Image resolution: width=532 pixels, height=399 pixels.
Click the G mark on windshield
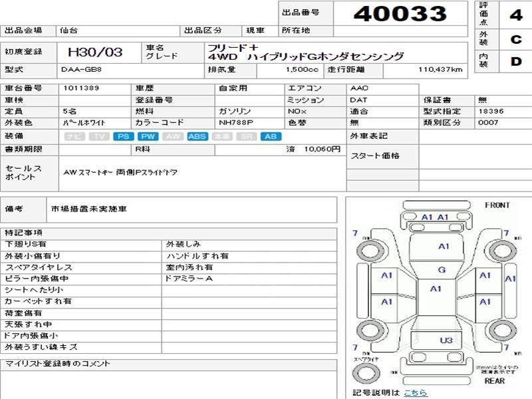coord(442,270)
